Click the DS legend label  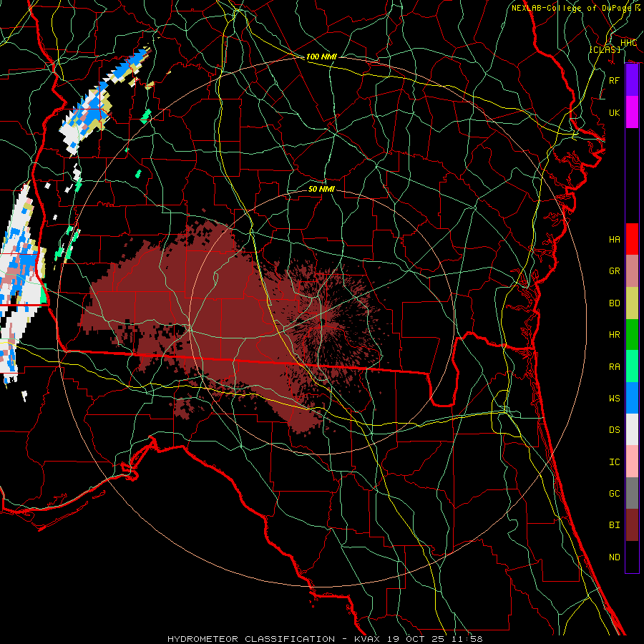coord(614,430)
